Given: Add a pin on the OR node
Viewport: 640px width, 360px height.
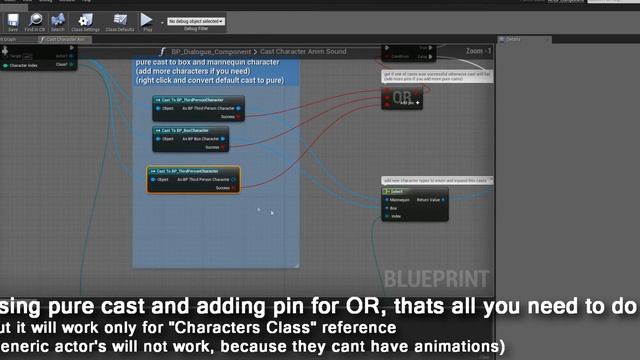Looking at the screenshot, I should 410,103.
